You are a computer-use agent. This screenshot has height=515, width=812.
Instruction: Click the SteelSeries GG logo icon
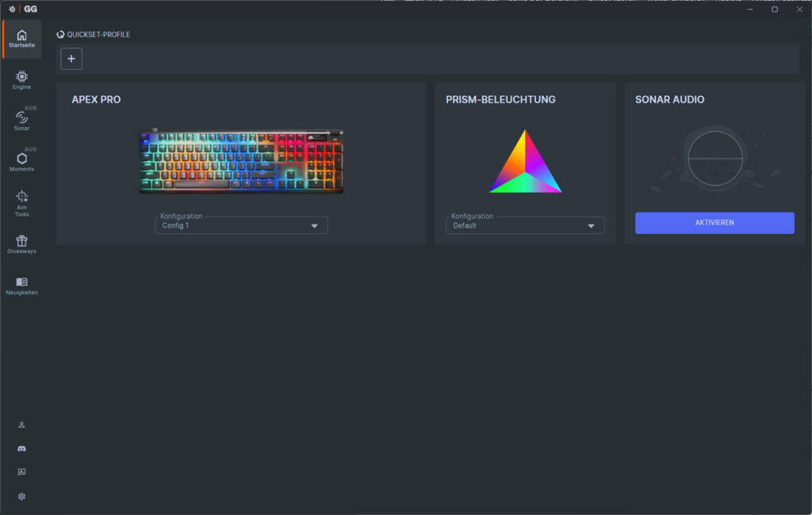point(13,9)
